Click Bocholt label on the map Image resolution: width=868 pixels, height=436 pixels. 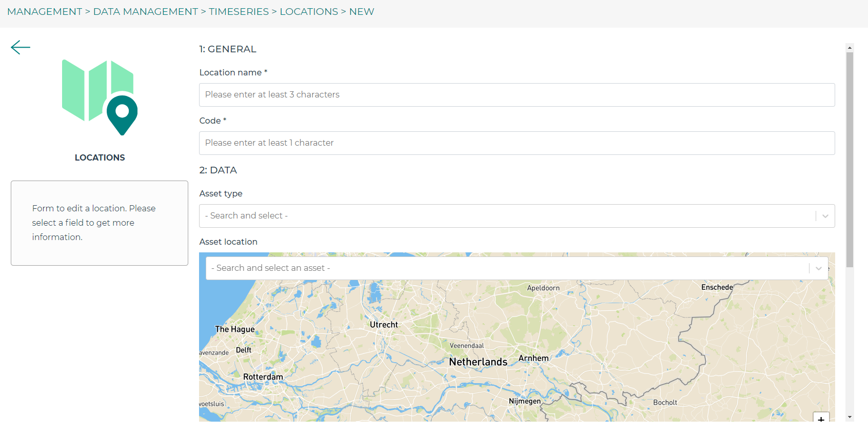[x=665, y=403]
